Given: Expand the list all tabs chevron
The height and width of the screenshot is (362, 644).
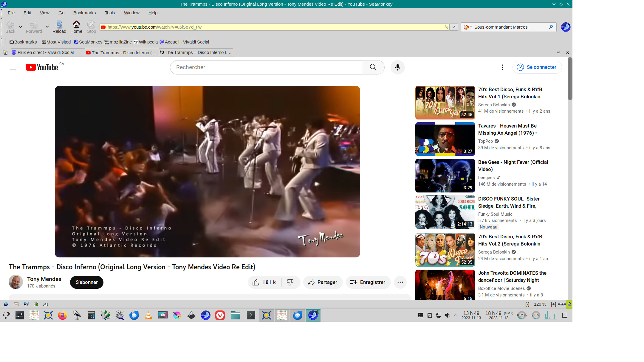Looking at the screenshot, I should 558,52.
